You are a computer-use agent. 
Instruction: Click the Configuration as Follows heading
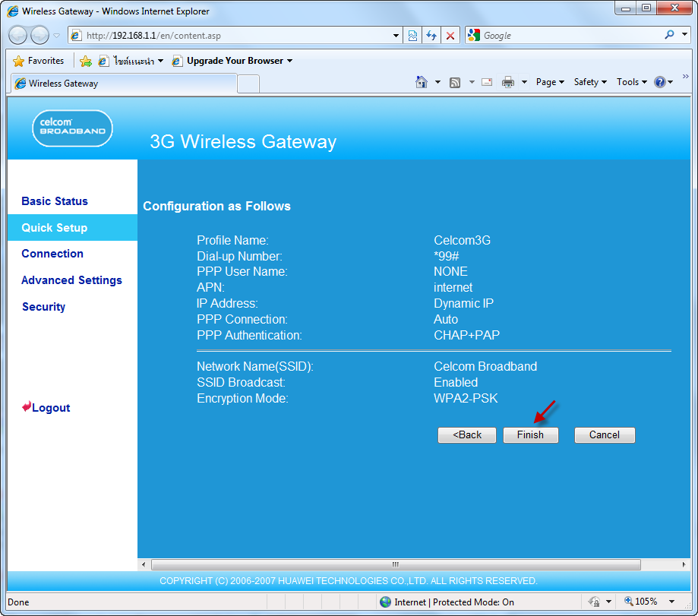click(x=216, y=206)
